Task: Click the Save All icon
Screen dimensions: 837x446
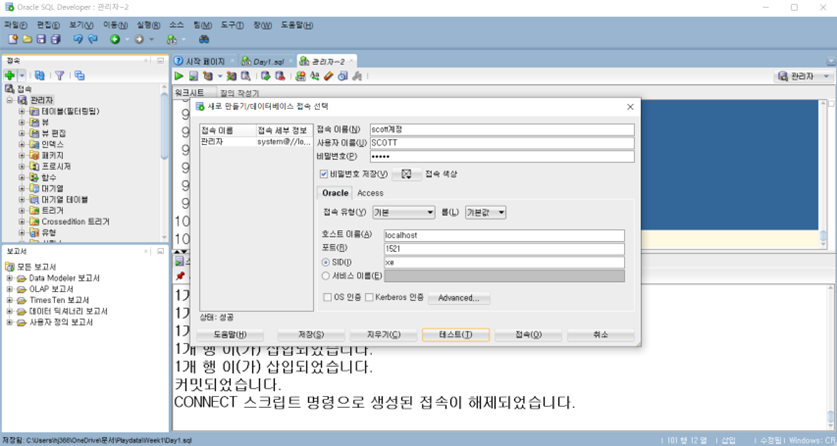Action: pos(56,39)
